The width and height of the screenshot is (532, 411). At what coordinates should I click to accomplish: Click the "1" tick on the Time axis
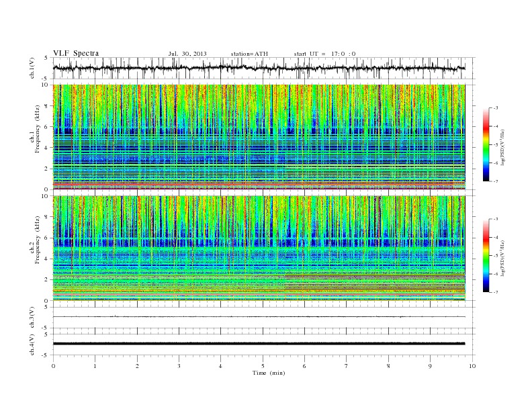95,366
